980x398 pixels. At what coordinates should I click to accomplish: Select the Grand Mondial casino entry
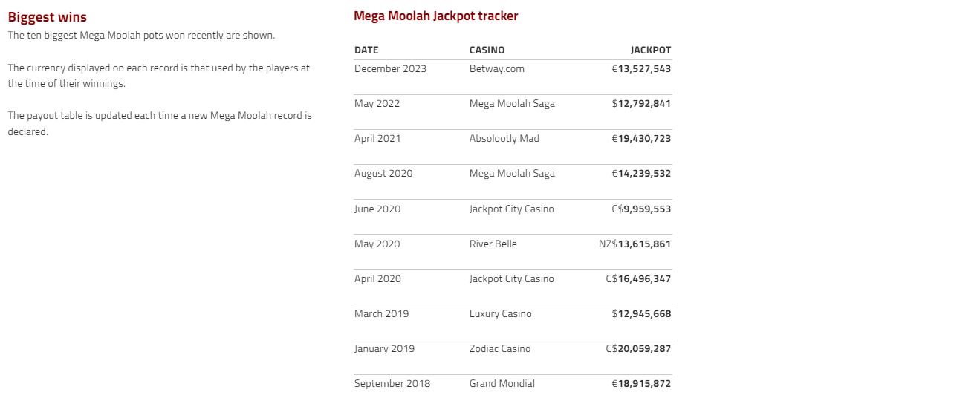click(x=502, y=383)
